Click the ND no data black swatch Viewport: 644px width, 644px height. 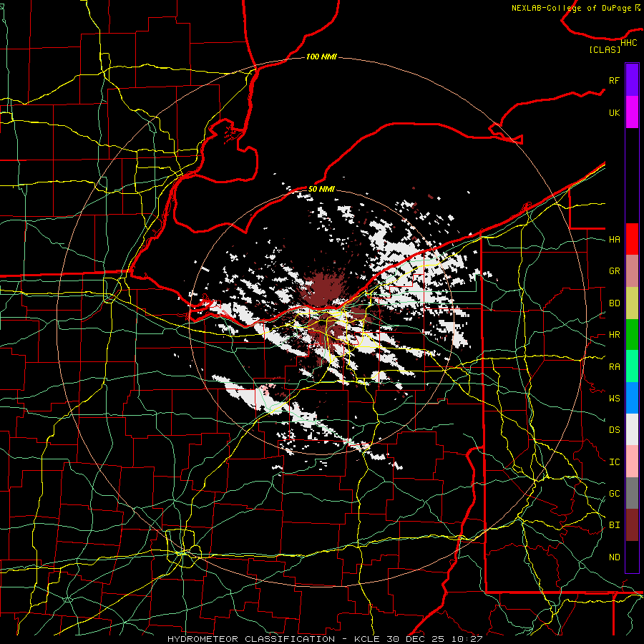632,557
